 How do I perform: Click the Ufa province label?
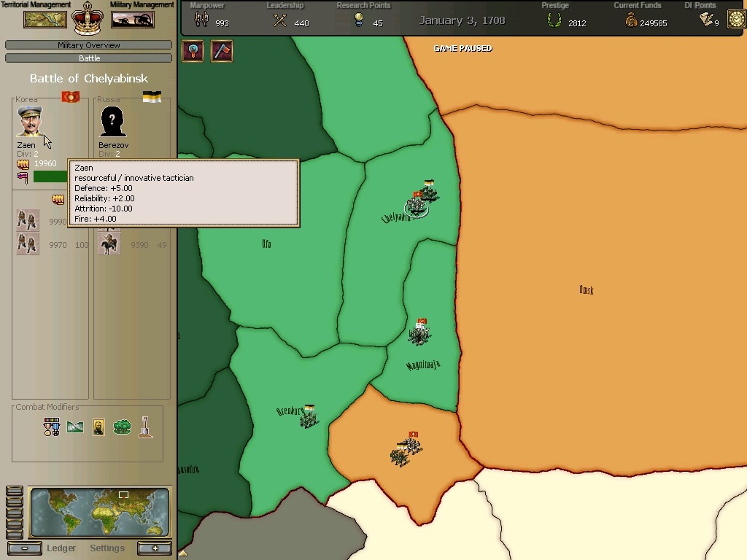click(266, 244)
